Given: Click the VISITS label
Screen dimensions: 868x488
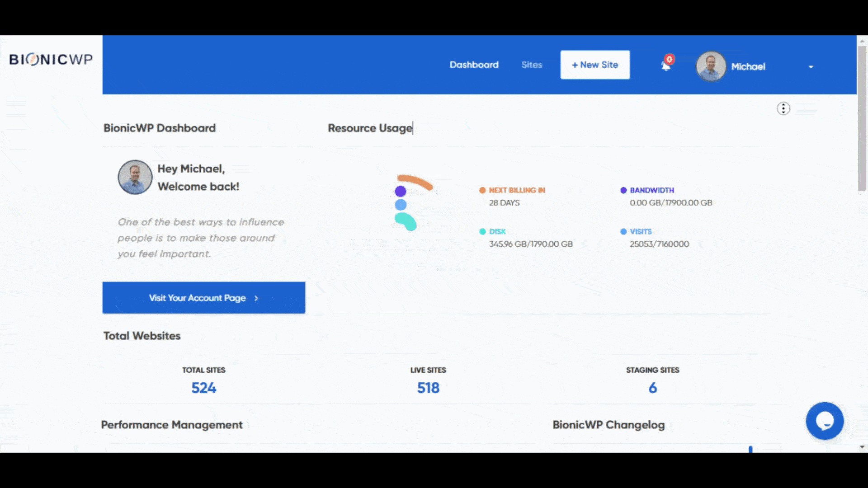Looking at the screenshot, I should tap(641, 231).
